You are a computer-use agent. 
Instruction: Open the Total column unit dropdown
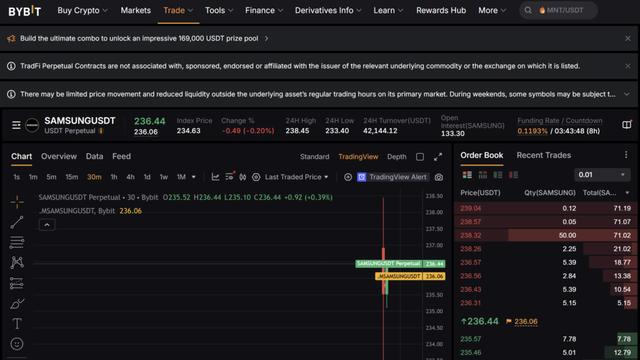pos(627,193)
